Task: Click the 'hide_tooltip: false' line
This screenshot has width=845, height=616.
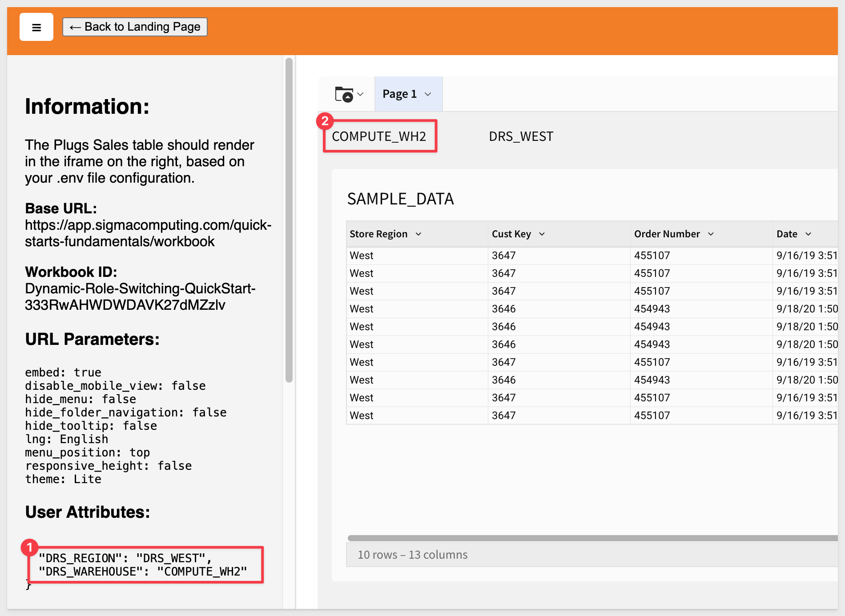Action: (x=91, y=426)
